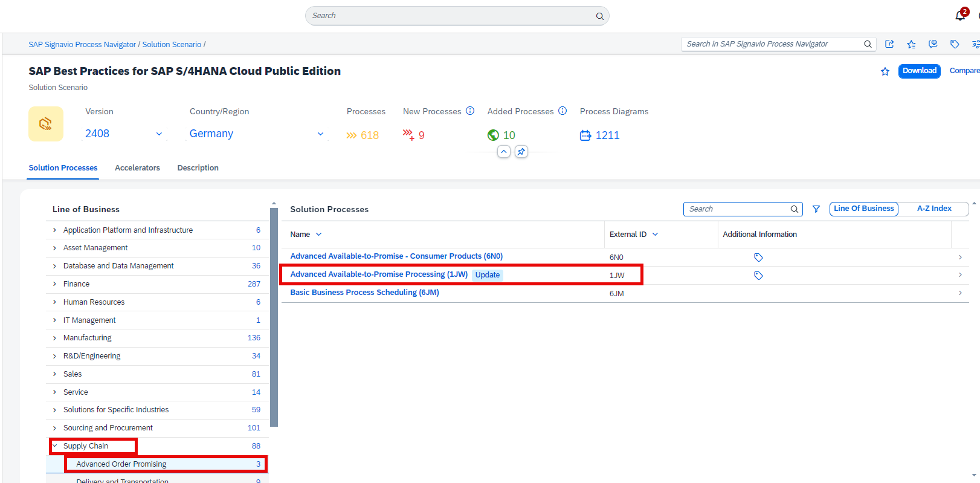Collapse Supply Chain node
This screenshot has height=483, width=980.
point(54,446)
